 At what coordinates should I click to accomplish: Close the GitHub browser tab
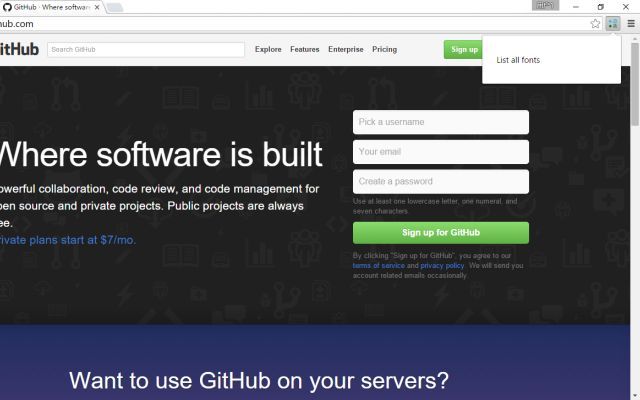pyautogui.click(x=97, y=7)
